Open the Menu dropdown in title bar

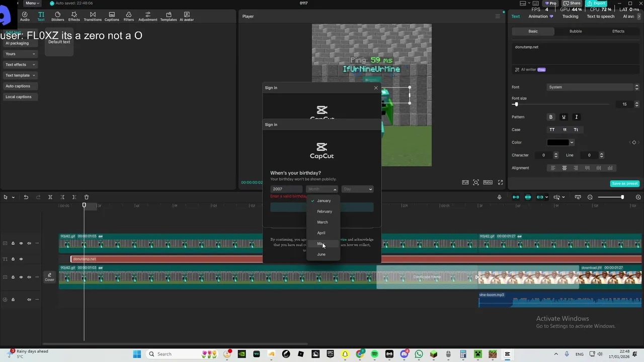coord(32,3)
